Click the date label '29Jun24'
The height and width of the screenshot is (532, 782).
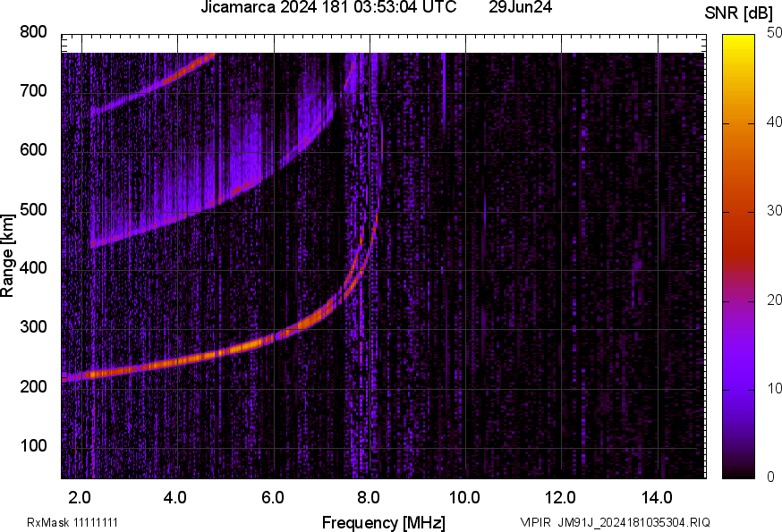(x=520, y=7)
